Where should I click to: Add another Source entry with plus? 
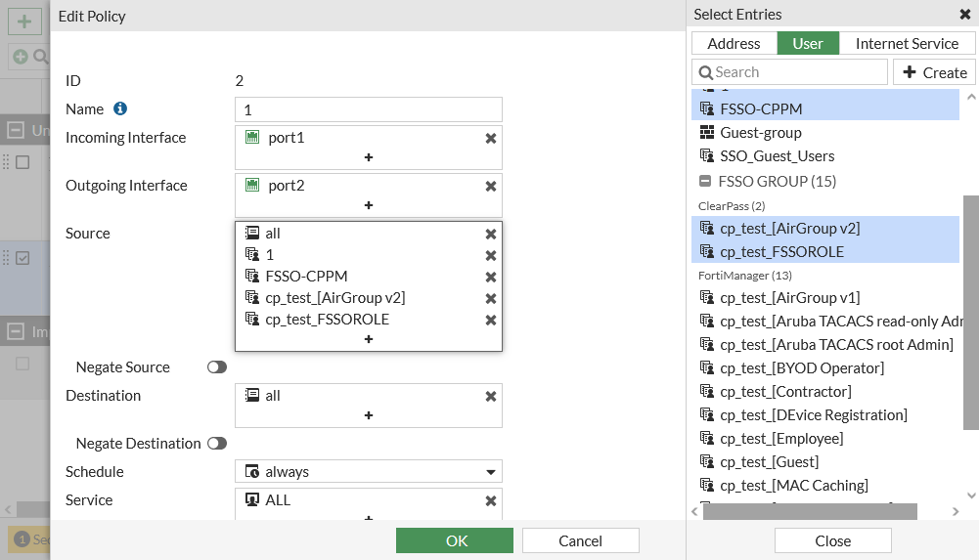[x=369, y=339]
